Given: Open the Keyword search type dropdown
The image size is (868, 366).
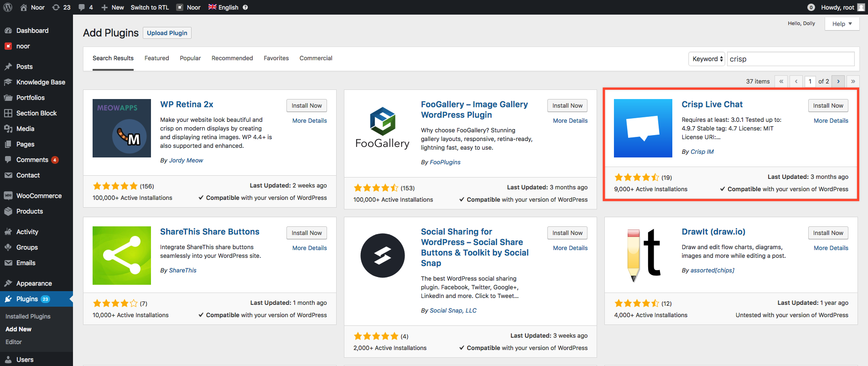Looking at the screenshot, I should pyautogui.click(x=707, y=59).
